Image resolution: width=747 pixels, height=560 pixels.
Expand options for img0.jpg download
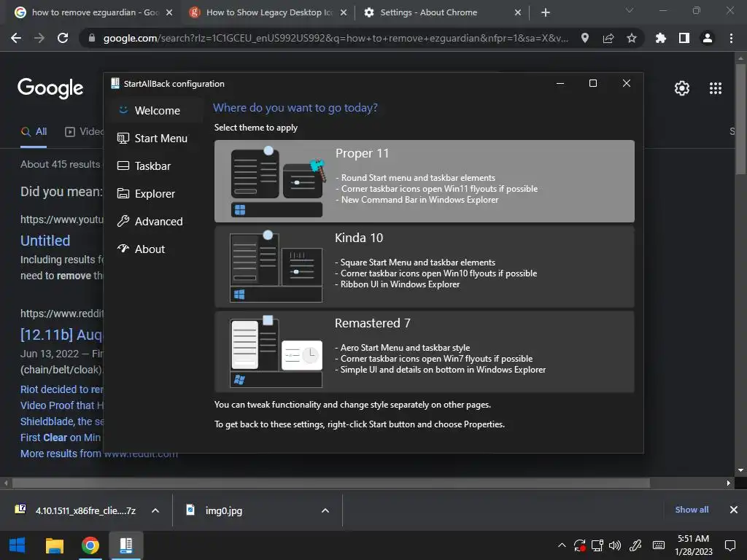click(325, 510)
